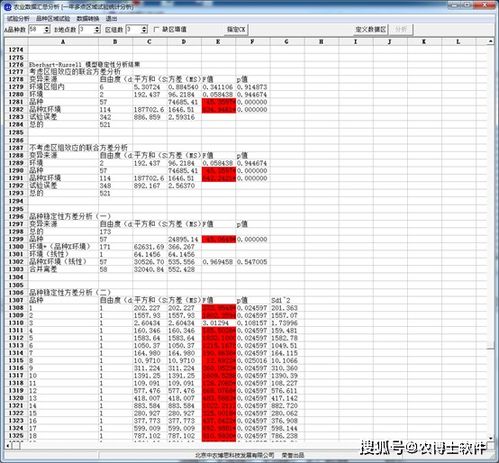Click the 0.547005 p-value cell in row 1302
499x463 pixels.
coord(253,262)
